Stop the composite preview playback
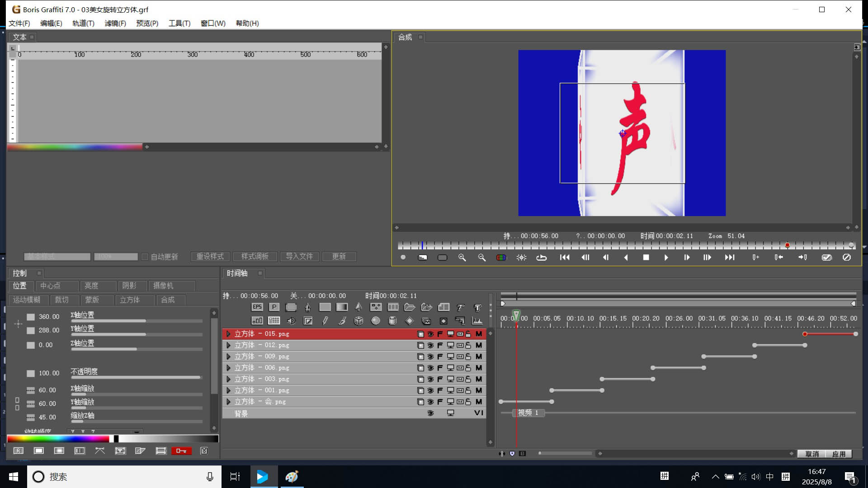This screenshot has height=488, width=868. pyautogui.click(x=646, y=257)
